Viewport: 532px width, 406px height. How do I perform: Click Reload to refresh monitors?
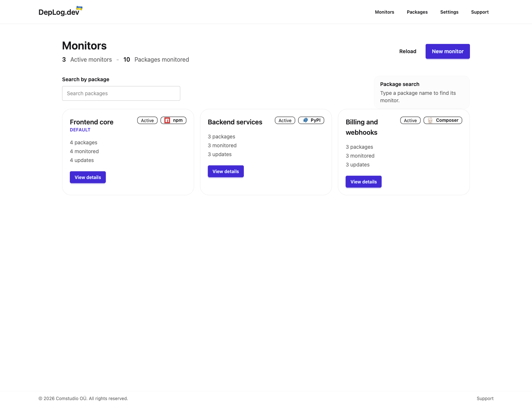[x=407, y=51]
